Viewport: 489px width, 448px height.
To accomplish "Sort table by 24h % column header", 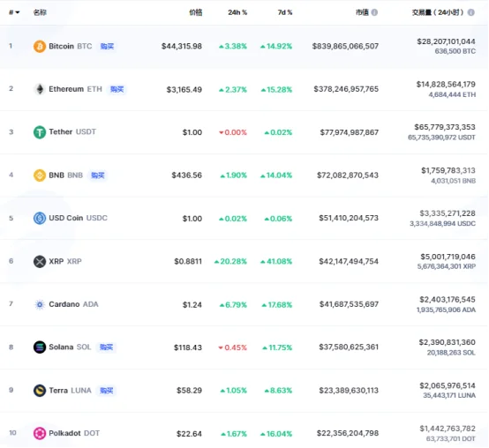I will pyautogui.click(x=237, y=12).
